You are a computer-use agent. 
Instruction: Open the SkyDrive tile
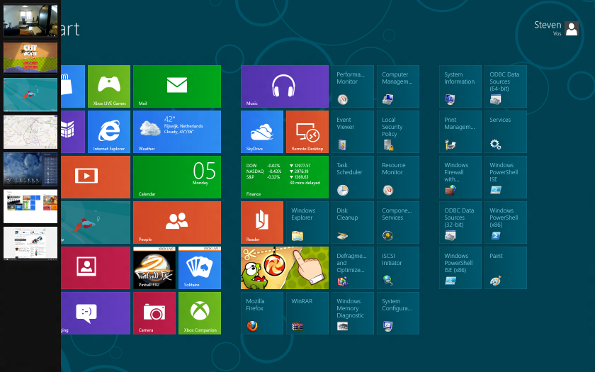point(262,132)
